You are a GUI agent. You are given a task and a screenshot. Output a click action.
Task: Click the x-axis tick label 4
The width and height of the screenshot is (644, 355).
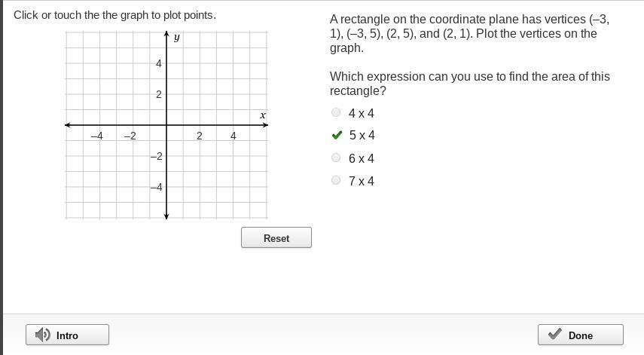point(233,136)
